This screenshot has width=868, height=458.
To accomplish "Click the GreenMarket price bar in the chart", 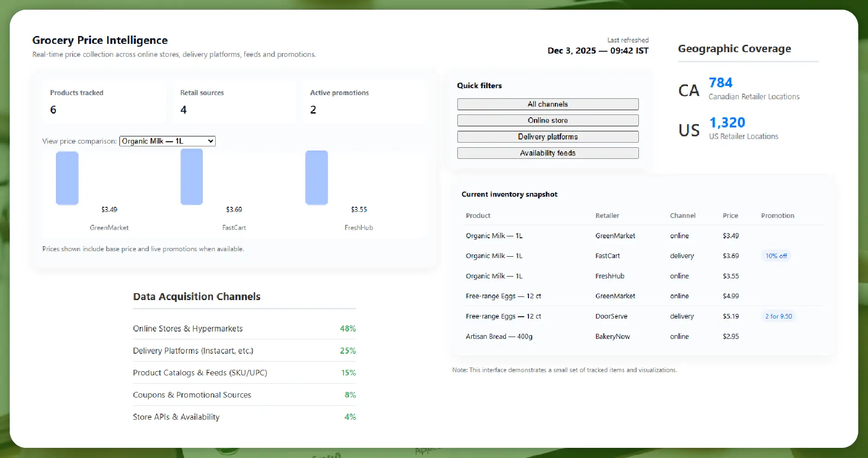I will coord(67,178).
